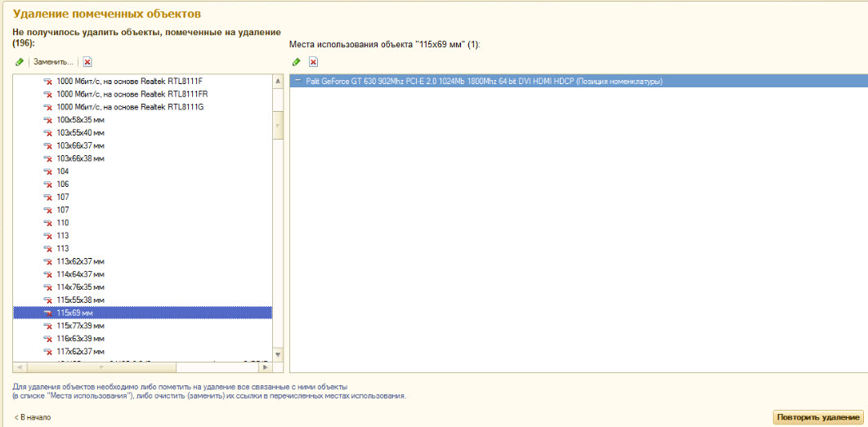Click pencil icon above the usage places list
Viewport: 868px width, 427px height.
tap(297, 62)
